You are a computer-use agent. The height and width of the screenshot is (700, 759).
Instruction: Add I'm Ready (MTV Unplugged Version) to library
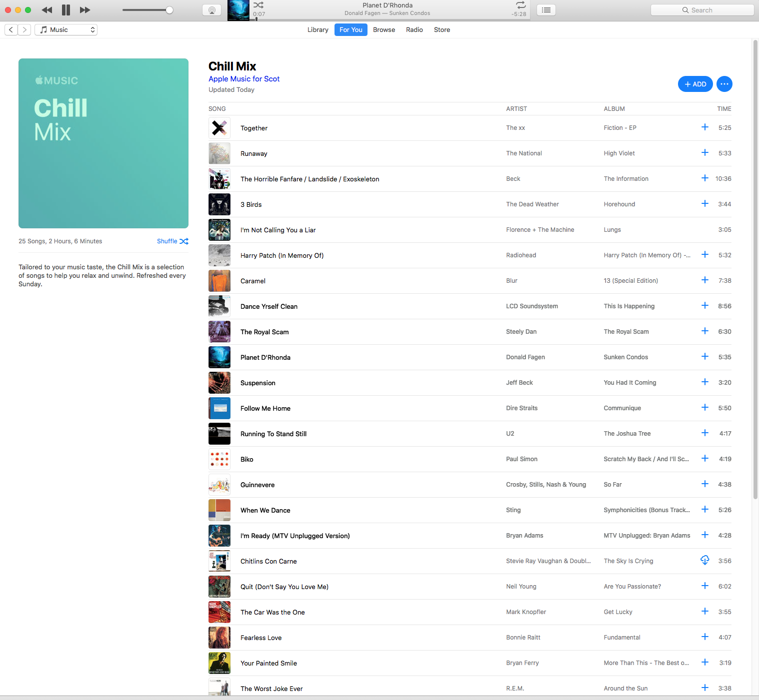(705, 535)
